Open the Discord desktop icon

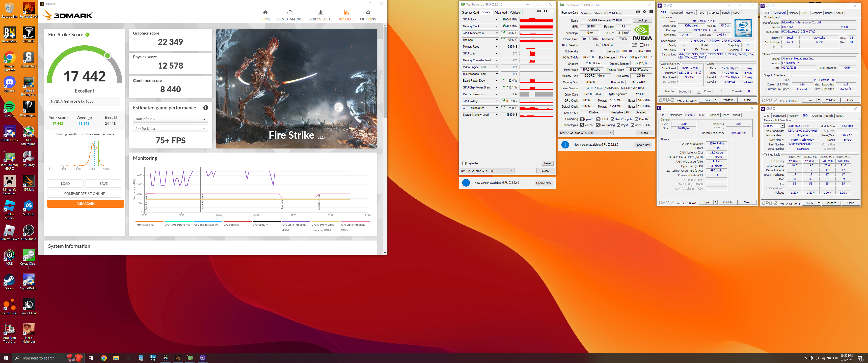pos(9,84)
